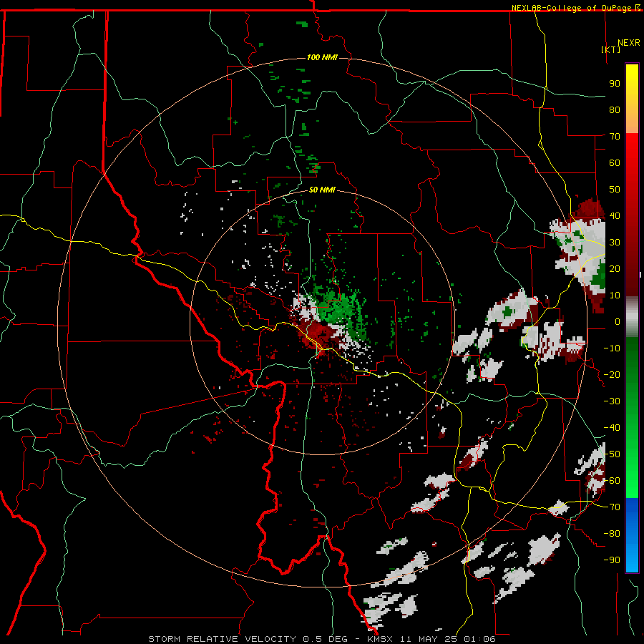Click the -80 value on the velocity scale
Viewport: 644px width, 644px height.
pyautogui.click(x=612, y=534)
